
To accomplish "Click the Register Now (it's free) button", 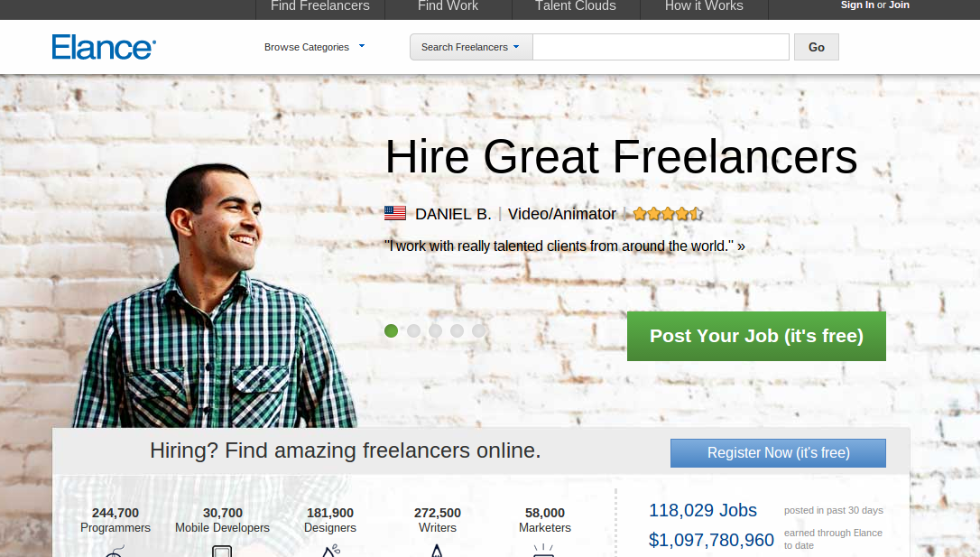I will (778, 452).
